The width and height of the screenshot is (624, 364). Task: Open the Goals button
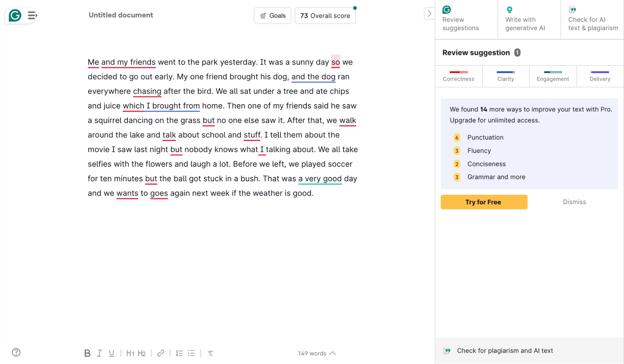tap(273, 16)
